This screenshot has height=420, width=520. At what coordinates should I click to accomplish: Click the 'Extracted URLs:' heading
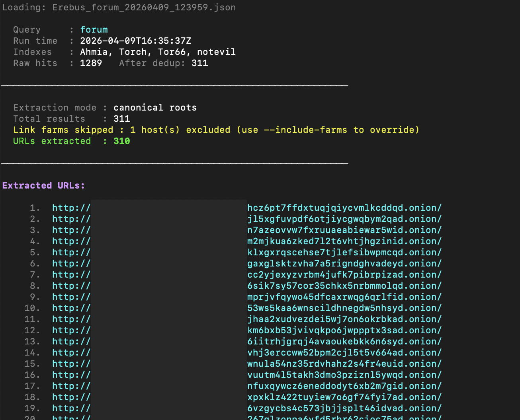point(44,186)
